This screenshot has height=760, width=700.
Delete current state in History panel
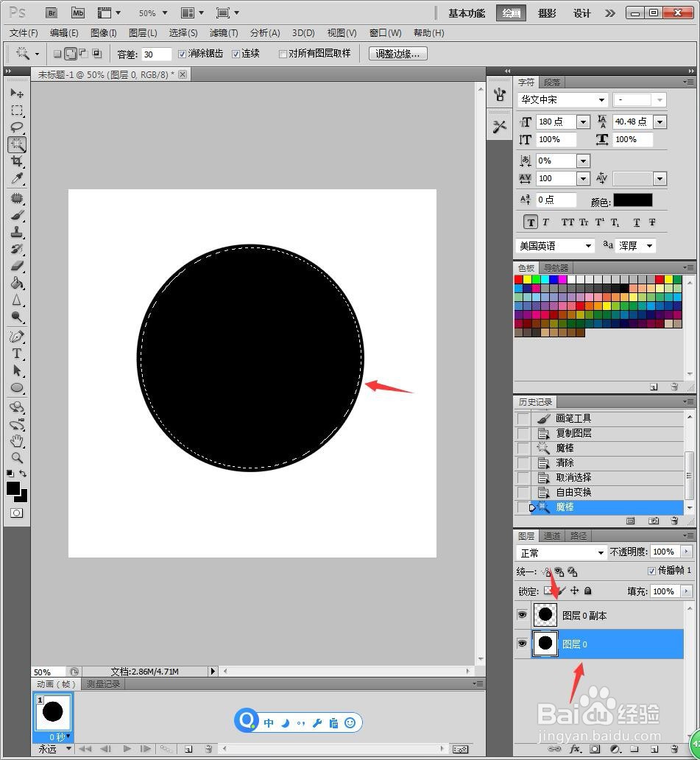tap(674, 521)
